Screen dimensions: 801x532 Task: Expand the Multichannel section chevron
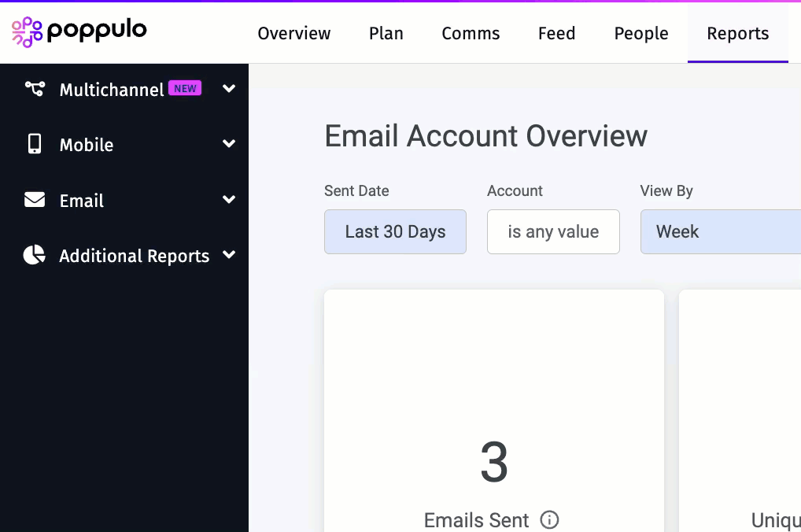coord(229,88)
